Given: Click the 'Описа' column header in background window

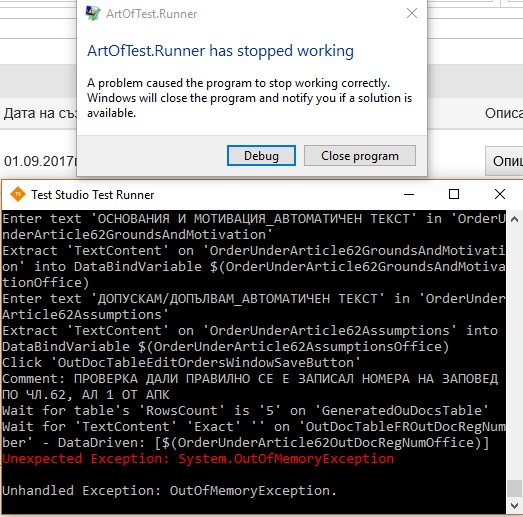Looking at the screenshot, I should click(x=504, y=113).
